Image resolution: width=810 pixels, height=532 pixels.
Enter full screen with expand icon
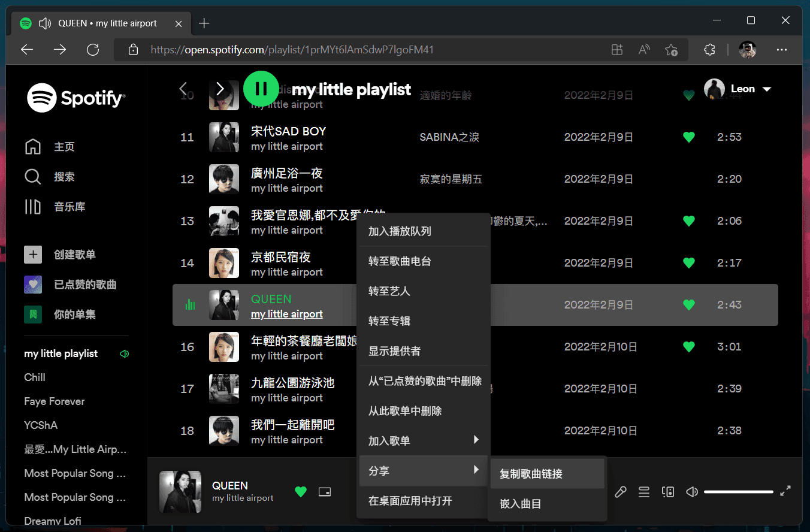click(x=785, y=491)
